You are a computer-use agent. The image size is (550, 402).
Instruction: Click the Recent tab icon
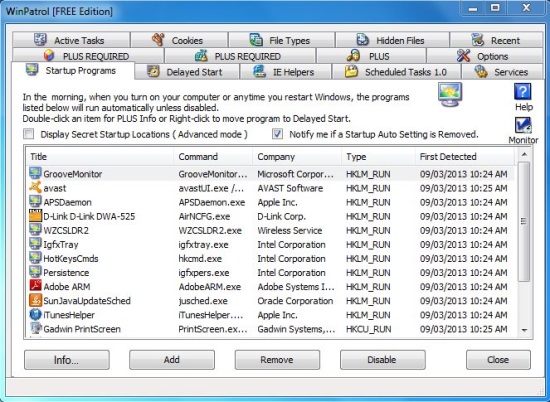point(477,40)
